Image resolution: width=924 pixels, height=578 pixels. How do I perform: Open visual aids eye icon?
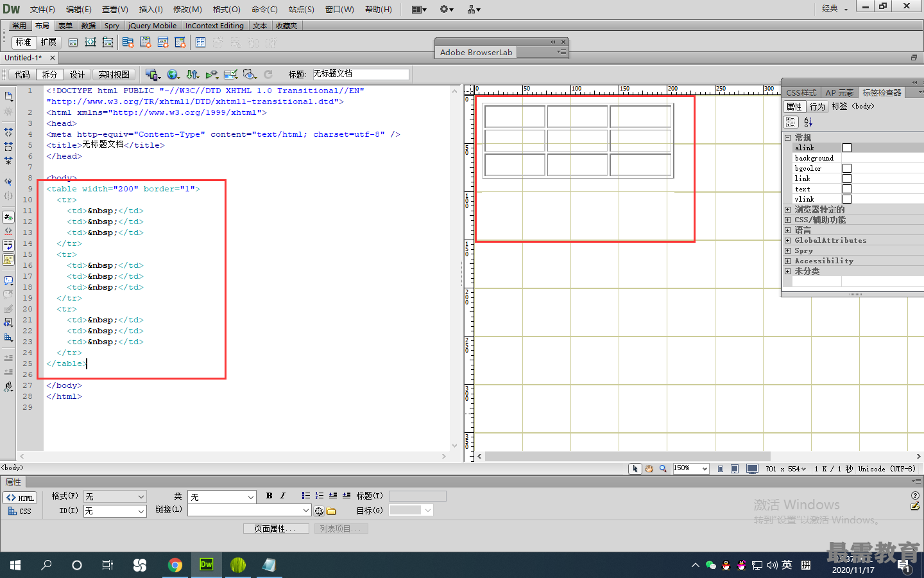coord(250,74)
